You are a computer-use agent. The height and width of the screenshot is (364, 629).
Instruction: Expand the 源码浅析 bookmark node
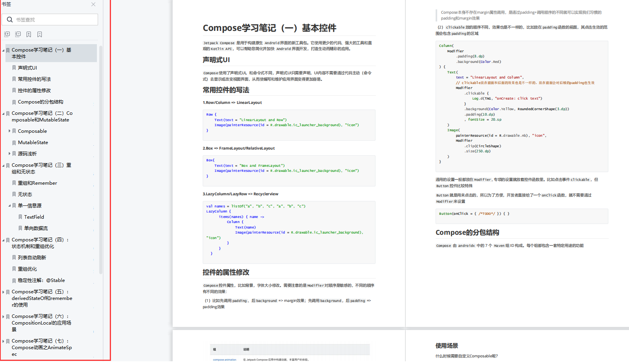[9, 154]
